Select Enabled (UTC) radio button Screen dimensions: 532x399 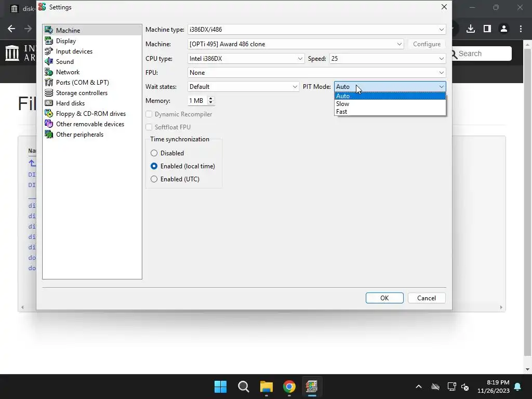pyautogui.click(x=154, y=179)
